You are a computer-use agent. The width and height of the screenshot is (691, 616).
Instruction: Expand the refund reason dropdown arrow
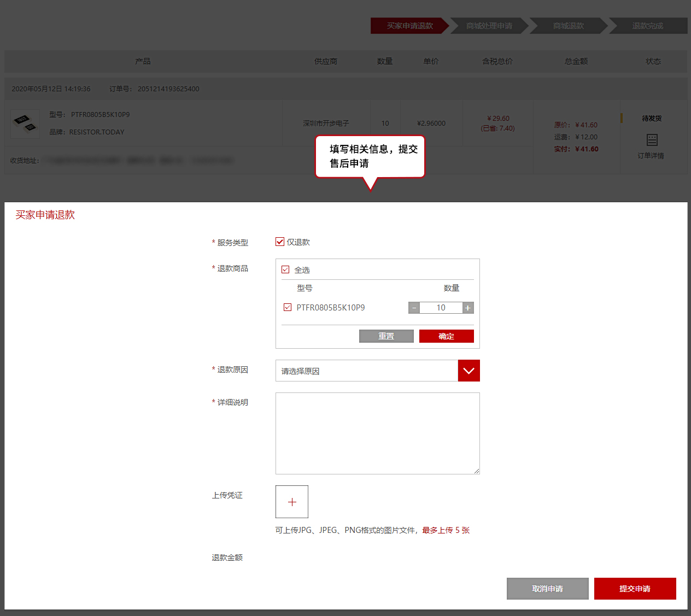[x=469, y=371]
